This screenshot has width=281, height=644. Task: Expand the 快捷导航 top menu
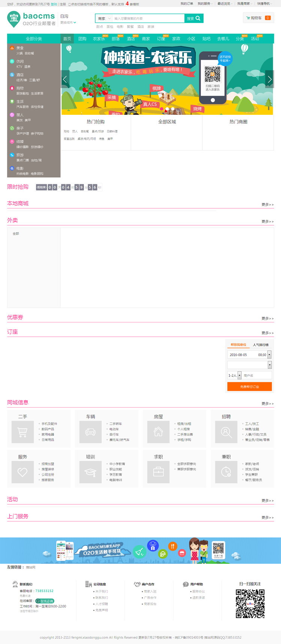[265, 4]
